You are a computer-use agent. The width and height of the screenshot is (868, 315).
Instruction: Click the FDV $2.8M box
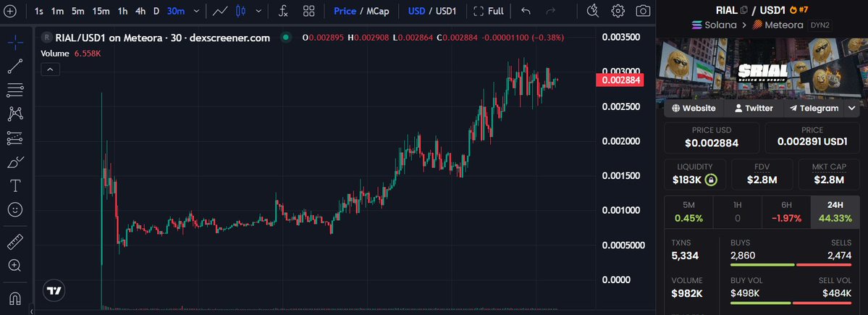click(762, 175)
